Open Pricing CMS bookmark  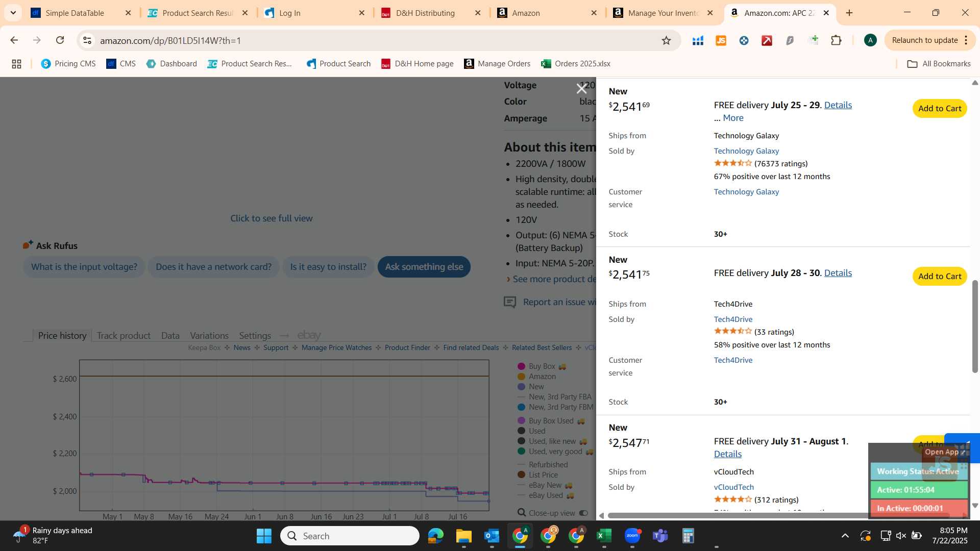(x=68, y=64)
